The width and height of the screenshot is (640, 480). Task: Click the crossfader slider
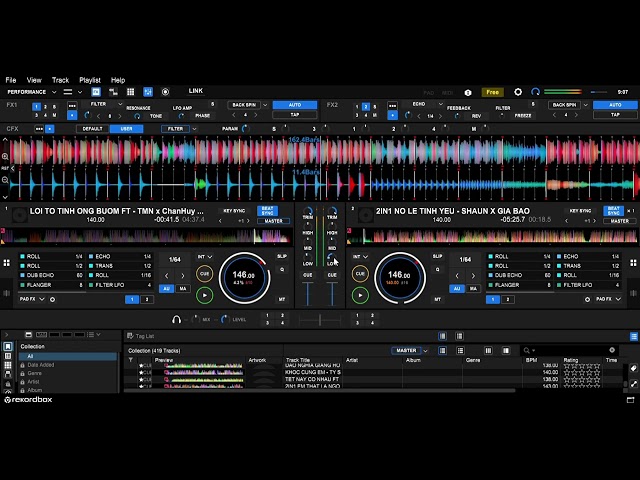[x=320, y=319]
